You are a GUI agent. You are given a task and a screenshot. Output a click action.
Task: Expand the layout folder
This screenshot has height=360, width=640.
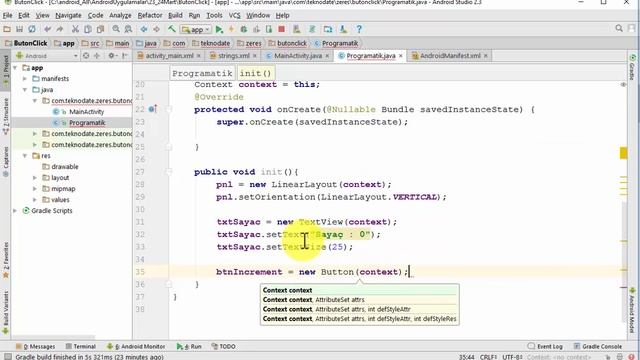[35, 178]
